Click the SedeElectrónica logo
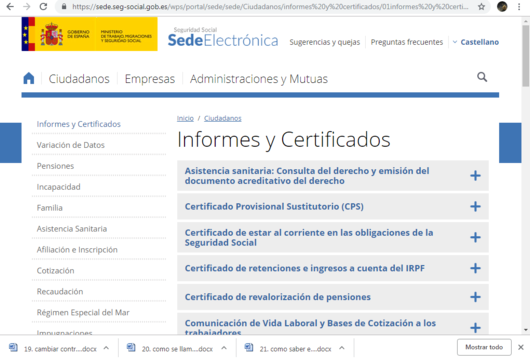This screenshot has width=530, height=360. (223, 37)
